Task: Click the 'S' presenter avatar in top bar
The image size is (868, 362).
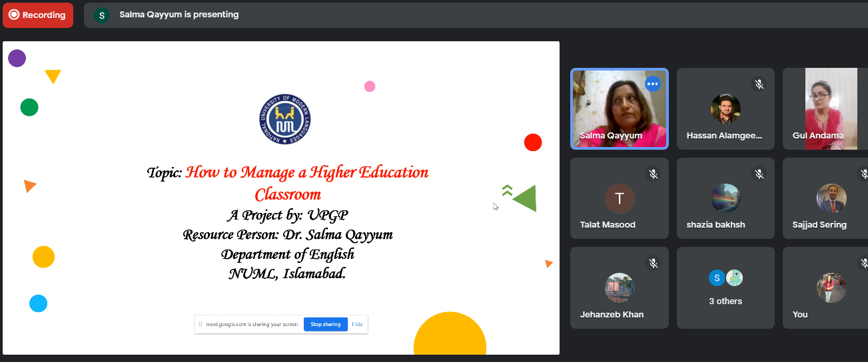Action: click(x=101, y=15)
